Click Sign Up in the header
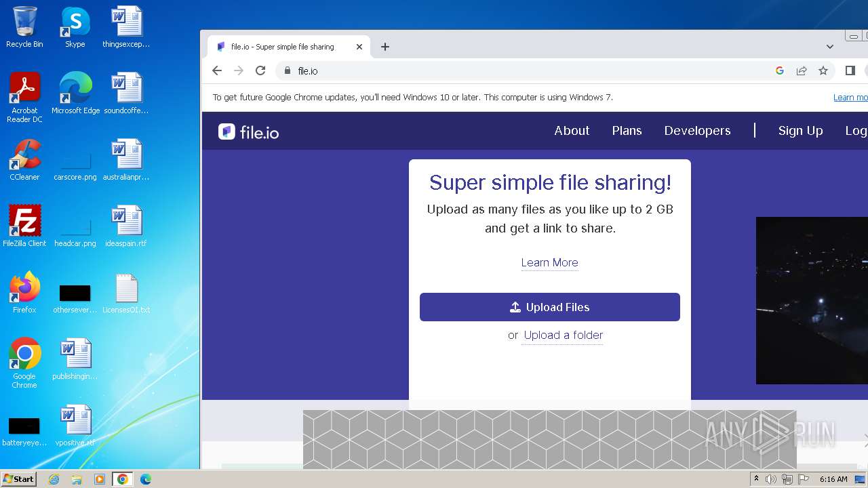The image size is (868, 488). tap(800, 131)
